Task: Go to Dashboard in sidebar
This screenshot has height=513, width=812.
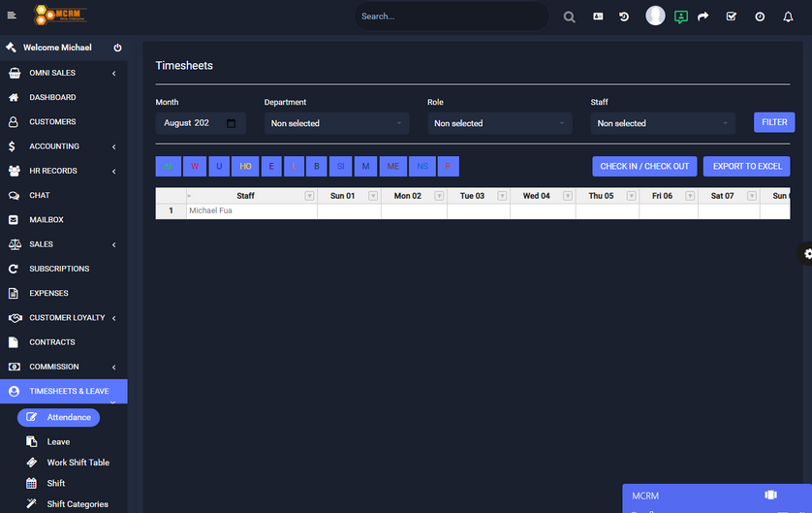Action: tap(52, 97)
